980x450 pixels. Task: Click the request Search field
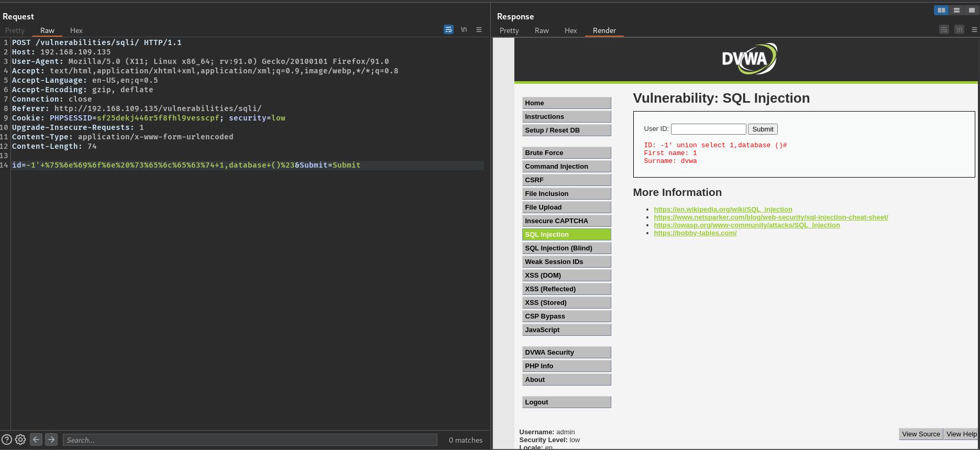coord(250,440)
